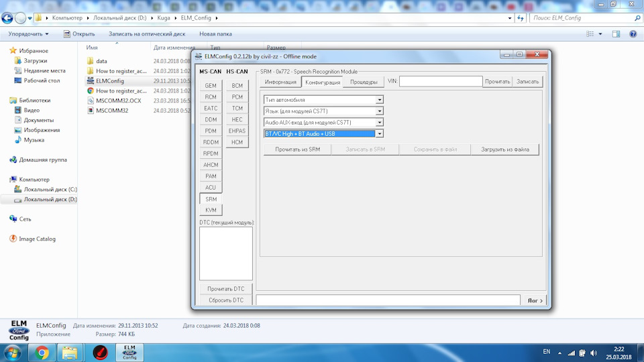The height and width of the screenshot is (362, 644).
Task: Open the HEC module
Action: pyautogui.click(x=237, y=119)
